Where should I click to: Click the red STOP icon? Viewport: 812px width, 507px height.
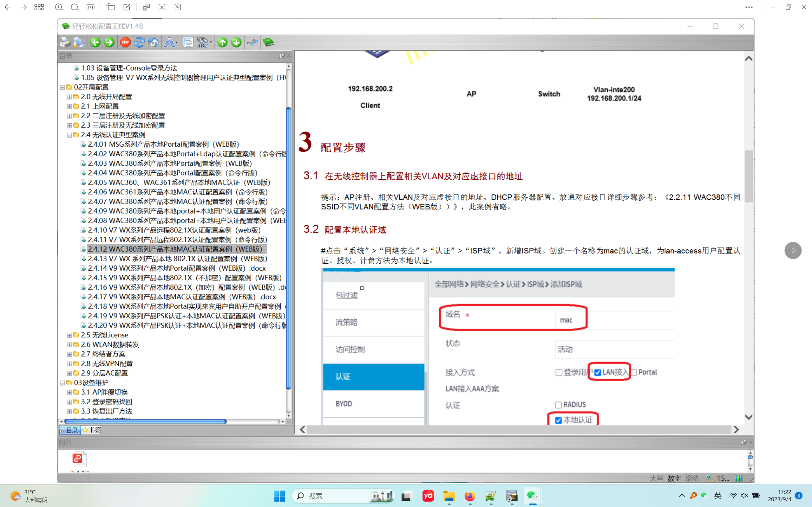tap(125, 42)
